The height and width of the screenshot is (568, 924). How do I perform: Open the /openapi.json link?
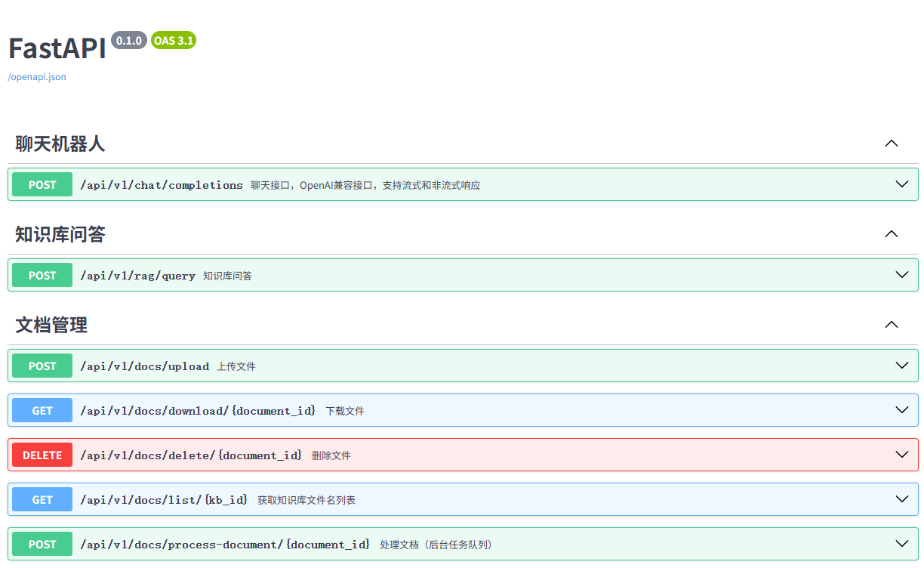pyautogui.click(x=37, y=77)
